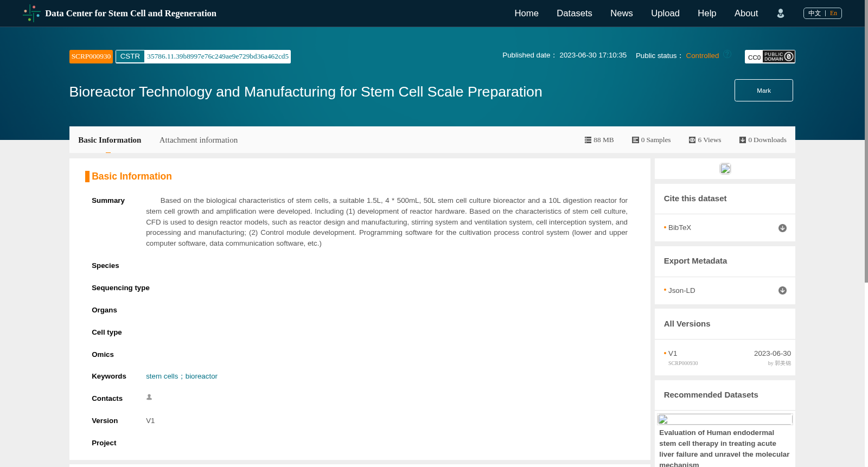The width and height of the screenshot is (868, 467).
Task: Open the stem cells keyword link
Action: (x=162, y=376)
